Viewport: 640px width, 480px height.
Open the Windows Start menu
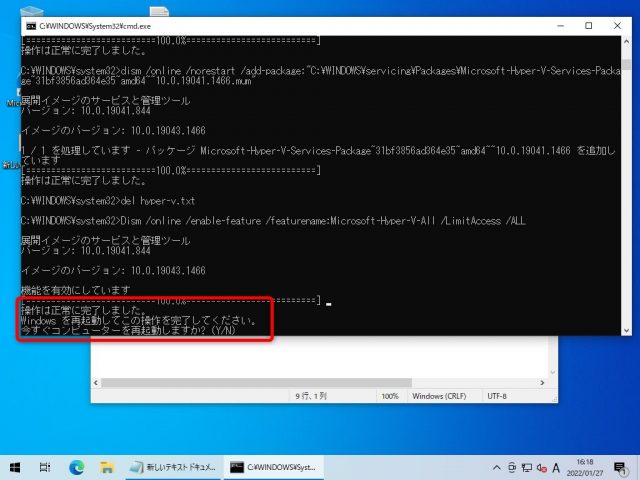[14, 467]
